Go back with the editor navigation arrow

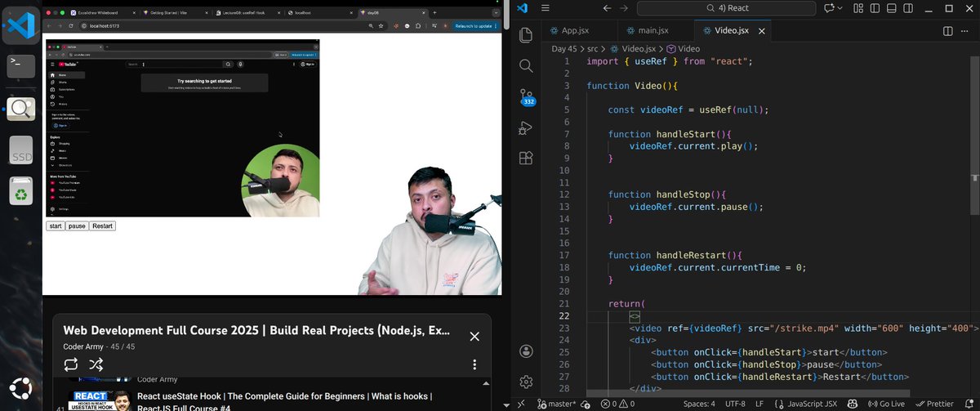605,7
